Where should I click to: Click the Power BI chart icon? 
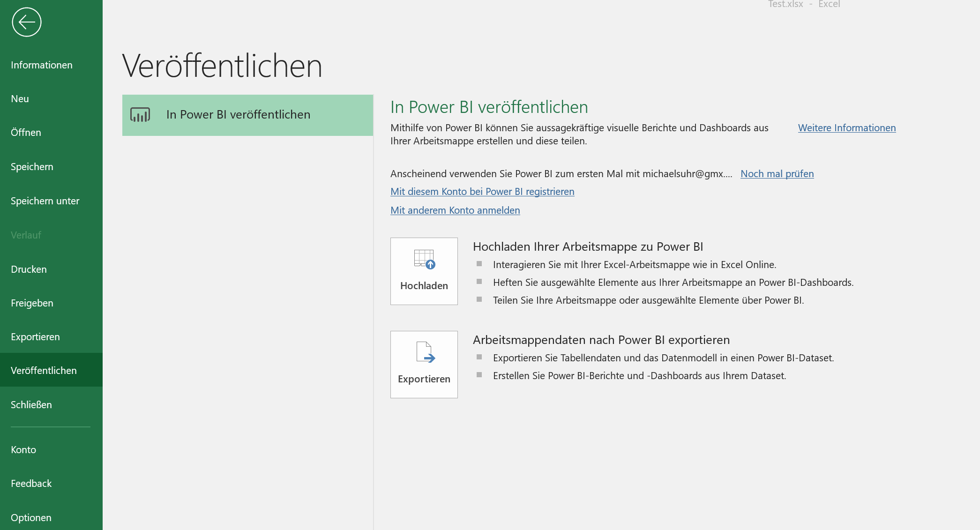[x=140, y=115]
